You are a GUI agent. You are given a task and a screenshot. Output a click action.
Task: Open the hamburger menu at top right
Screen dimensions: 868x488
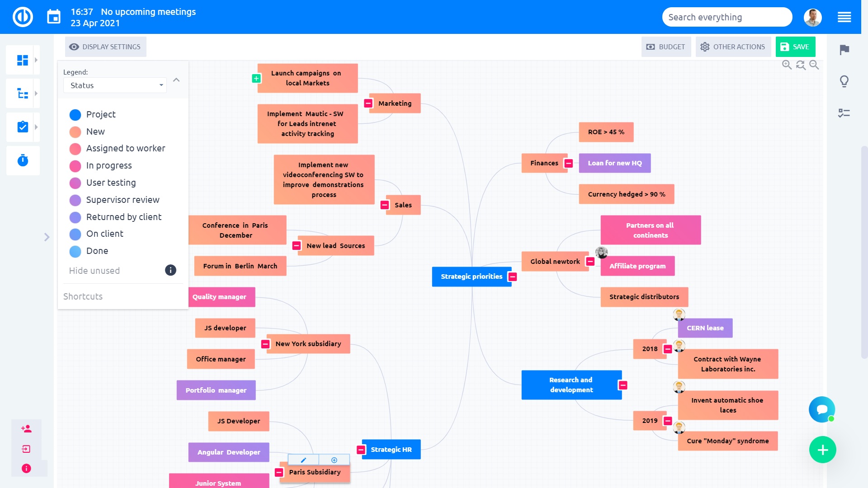coord(844,17)
